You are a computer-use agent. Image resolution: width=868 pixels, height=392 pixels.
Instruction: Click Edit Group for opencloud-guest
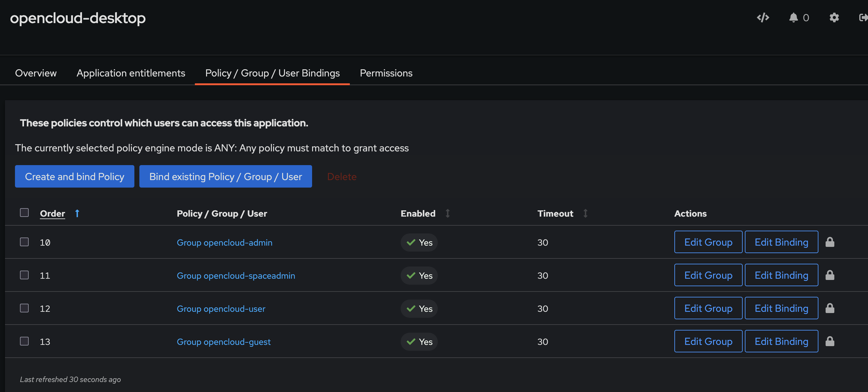click(x=708, y=341)
